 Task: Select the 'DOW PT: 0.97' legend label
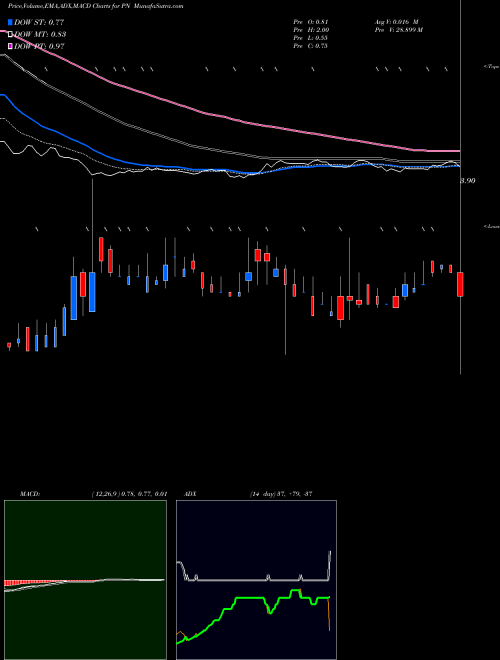[39, 46]
